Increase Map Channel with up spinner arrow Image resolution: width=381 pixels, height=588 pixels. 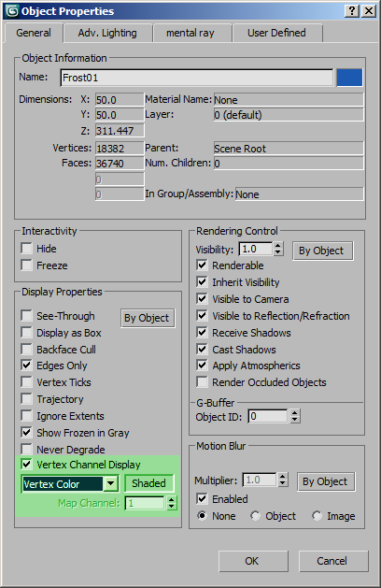pyautogui.click(x=172, y=499)
